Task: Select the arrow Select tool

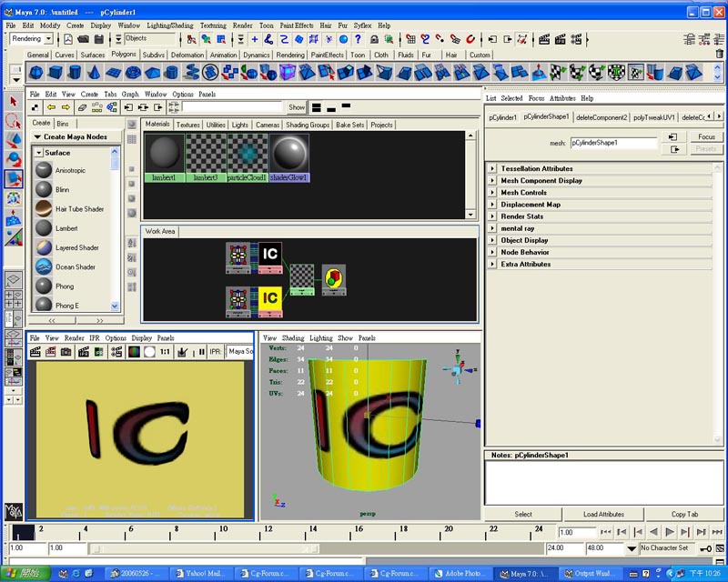Action: [x=14, y=101]
